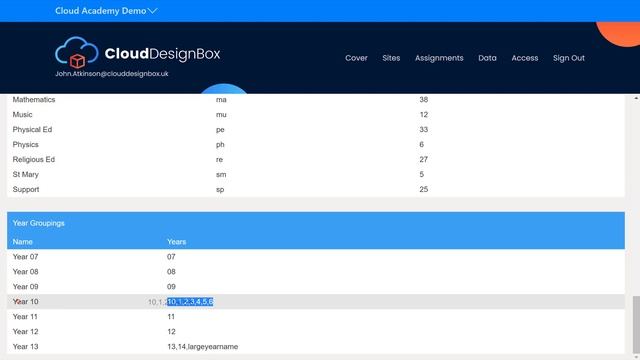Select the Year 13 name cell
This screenshot has height=360, width=640.
click(x=25, y=347)
